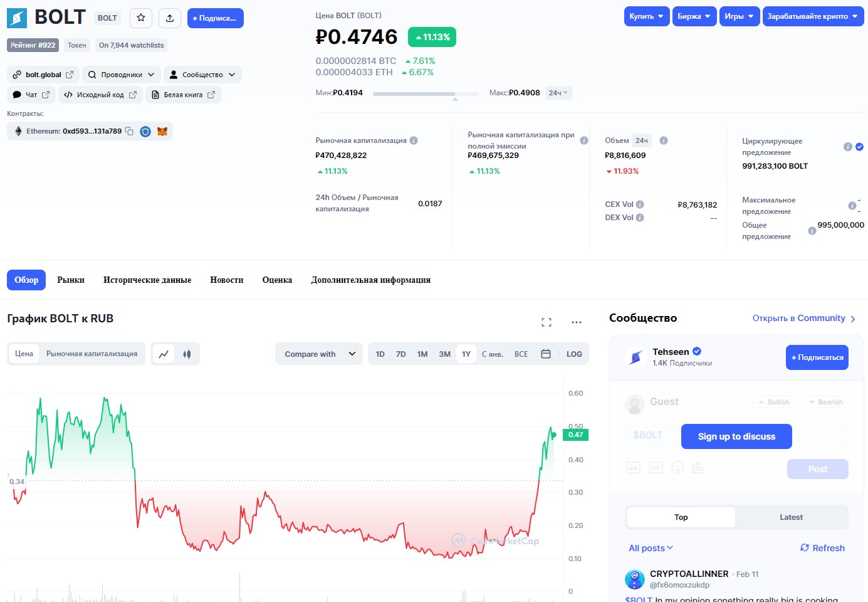Open Исходный код link
Screen dimensions: 868x602
pyautogui.click(x=100, y=95)
